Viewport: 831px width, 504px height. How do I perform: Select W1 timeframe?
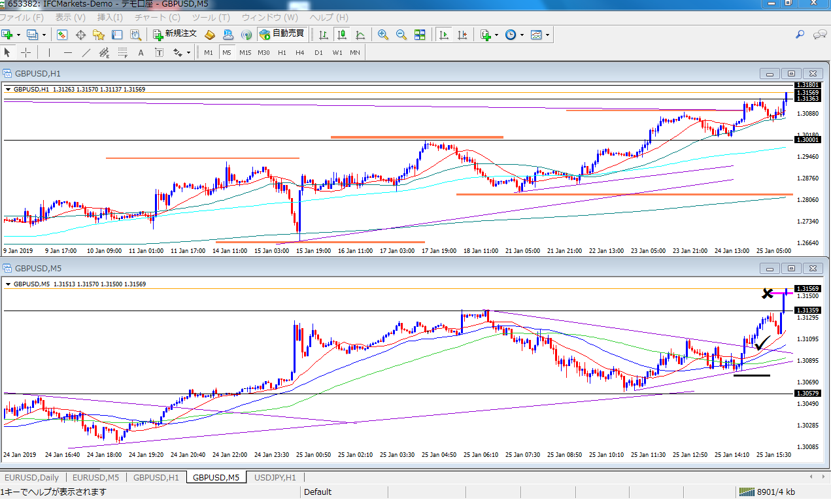point(337,52)
